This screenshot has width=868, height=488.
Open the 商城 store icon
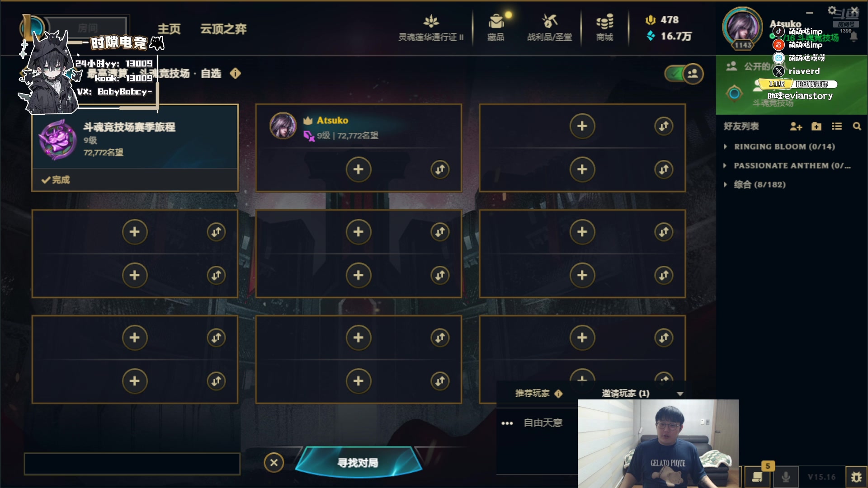click(604, 28)
